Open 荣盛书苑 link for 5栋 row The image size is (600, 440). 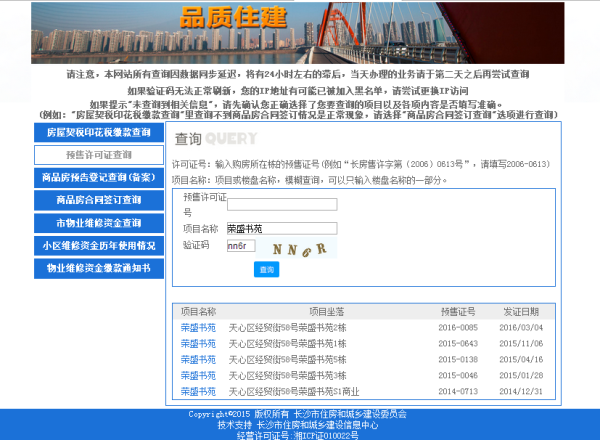pyautogui.click(x=198, y=359)
